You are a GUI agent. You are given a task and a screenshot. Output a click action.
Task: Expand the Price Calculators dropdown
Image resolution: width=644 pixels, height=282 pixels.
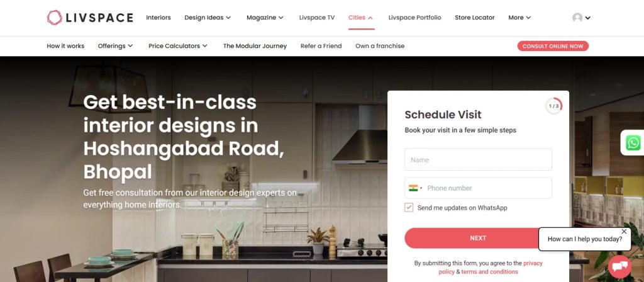[x=178, y=46]
